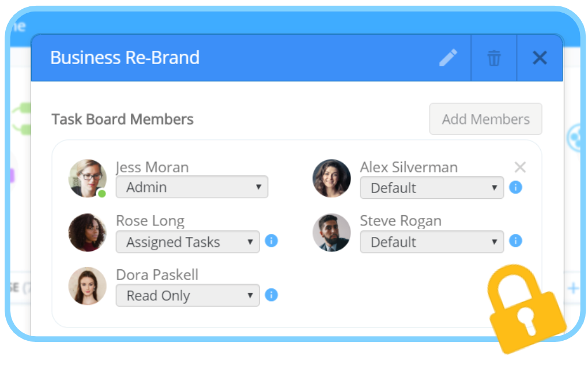Click Dora Paskell's profile avatar
The width and height of the screenshot is (588, 369).
(88, 286)
